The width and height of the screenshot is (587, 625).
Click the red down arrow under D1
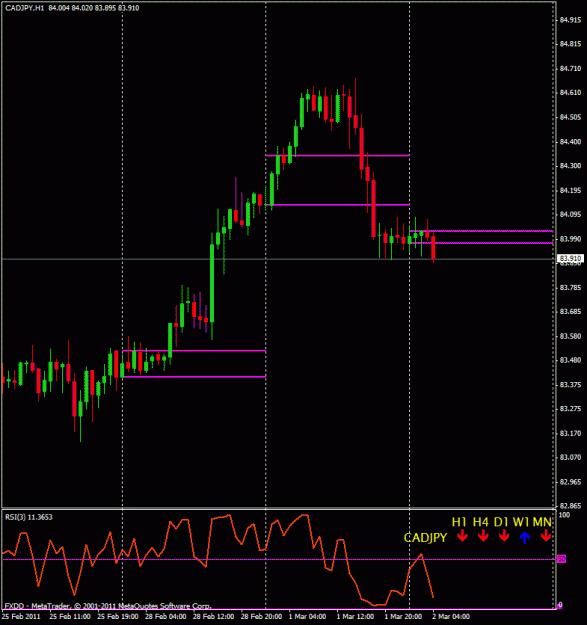click(504, 535)
